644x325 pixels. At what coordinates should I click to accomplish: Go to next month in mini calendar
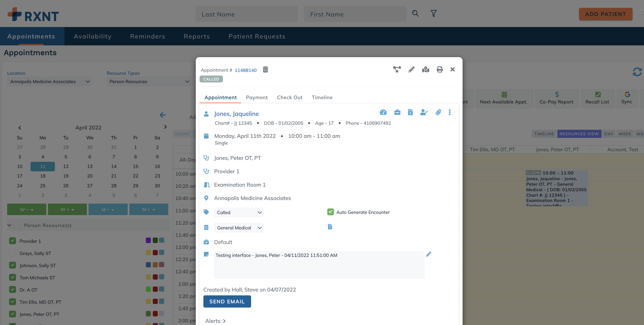click(x=165, y=127)
